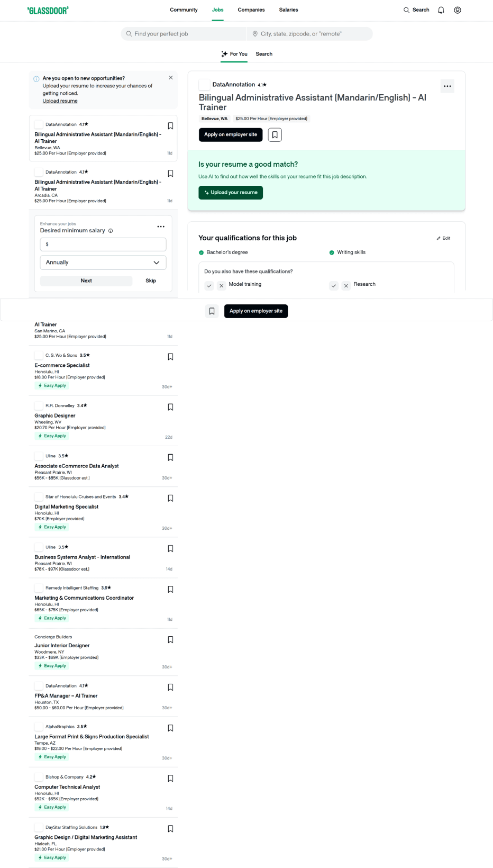Bookmark the Arcadia, CA AI Trainer job
Screen dimensions: 493x868
170,174
